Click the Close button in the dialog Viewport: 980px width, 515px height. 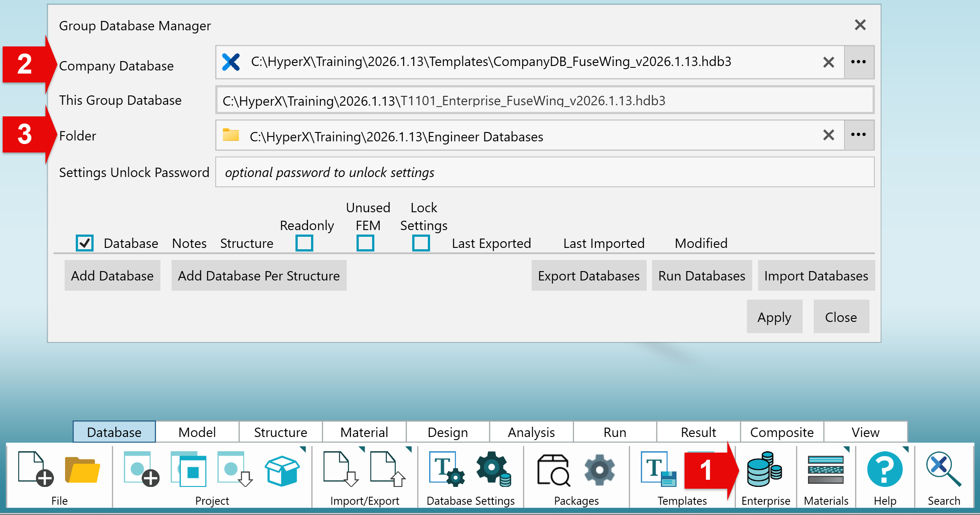point(841,317)
